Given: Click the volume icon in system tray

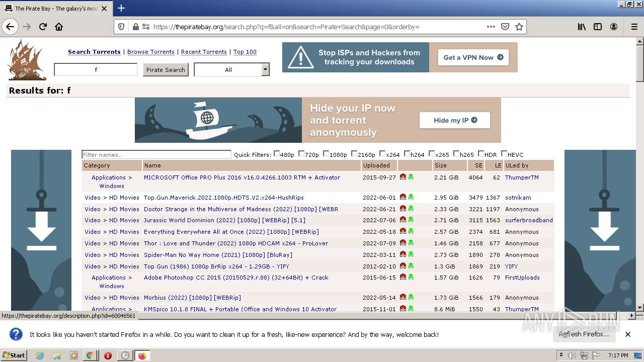Looking at the screenshot, I should coord(572,355).
